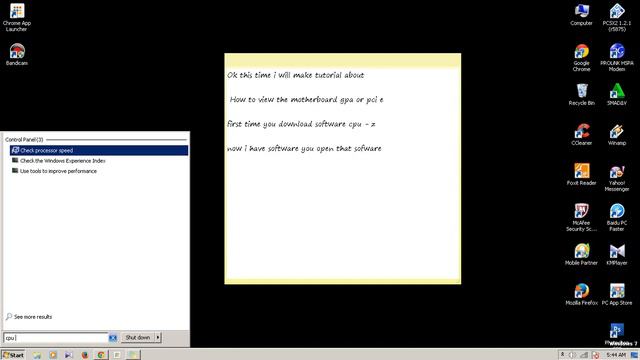Click the sticky note line "Ok this time i will make tutorial about"

pyautogui.click(x=295, y=75)
